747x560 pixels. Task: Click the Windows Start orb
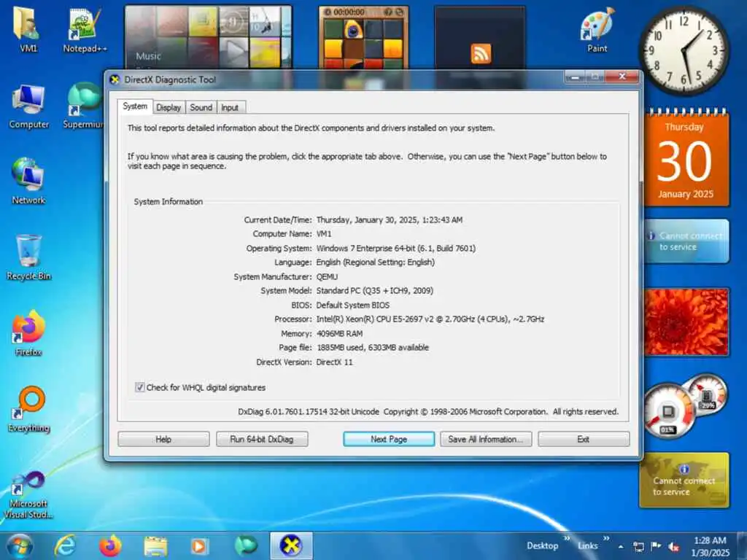pyautogui.click(x=20, y=545)
